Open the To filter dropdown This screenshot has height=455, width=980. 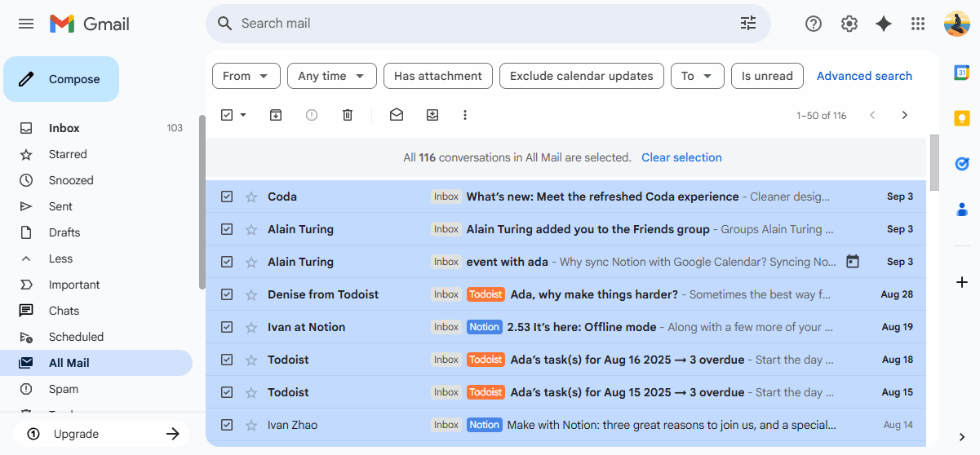point(697,76)
